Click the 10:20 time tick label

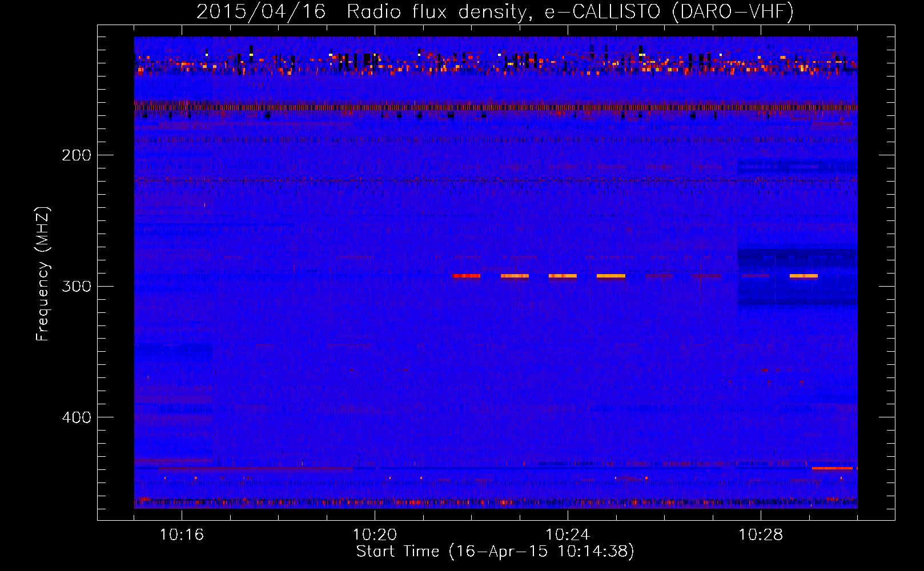click(x=375, y=535)
